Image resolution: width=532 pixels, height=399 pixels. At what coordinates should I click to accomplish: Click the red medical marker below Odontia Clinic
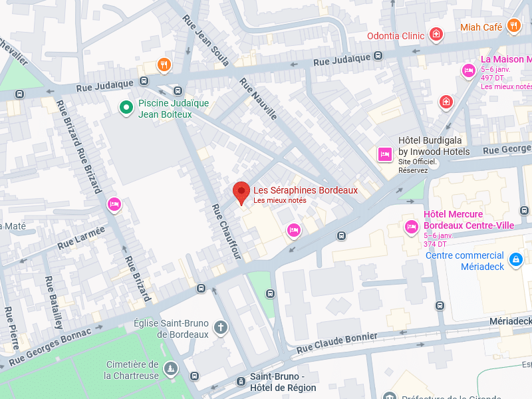[x=446, y=102]
